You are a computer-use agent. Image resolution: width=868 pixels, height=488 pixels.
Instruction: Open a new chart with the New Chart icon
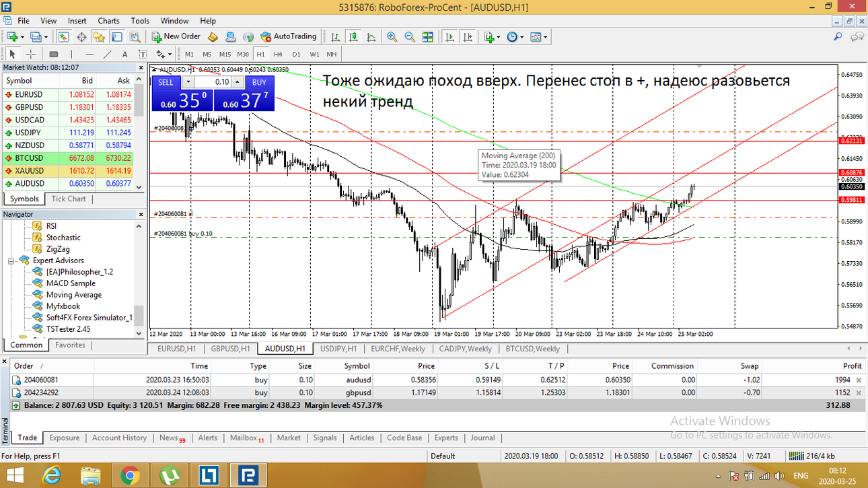(11, 36)
